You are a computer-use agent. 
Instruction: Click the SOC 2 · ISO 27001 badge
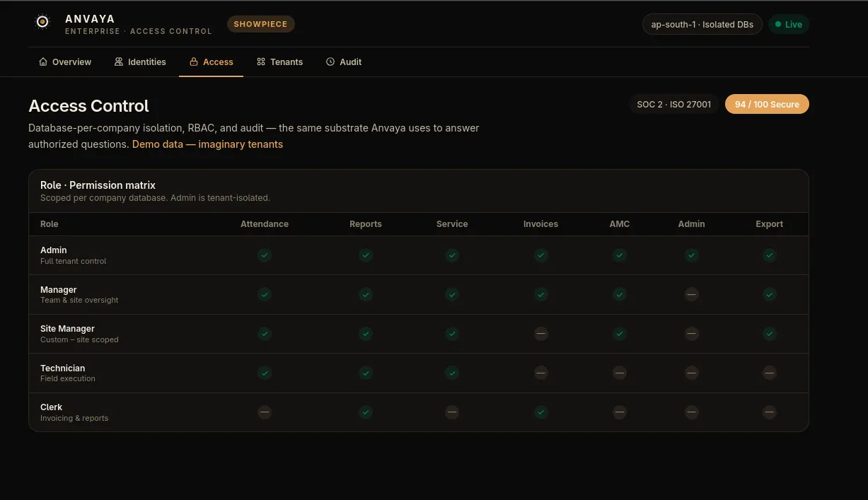click(x=674, y=104)
